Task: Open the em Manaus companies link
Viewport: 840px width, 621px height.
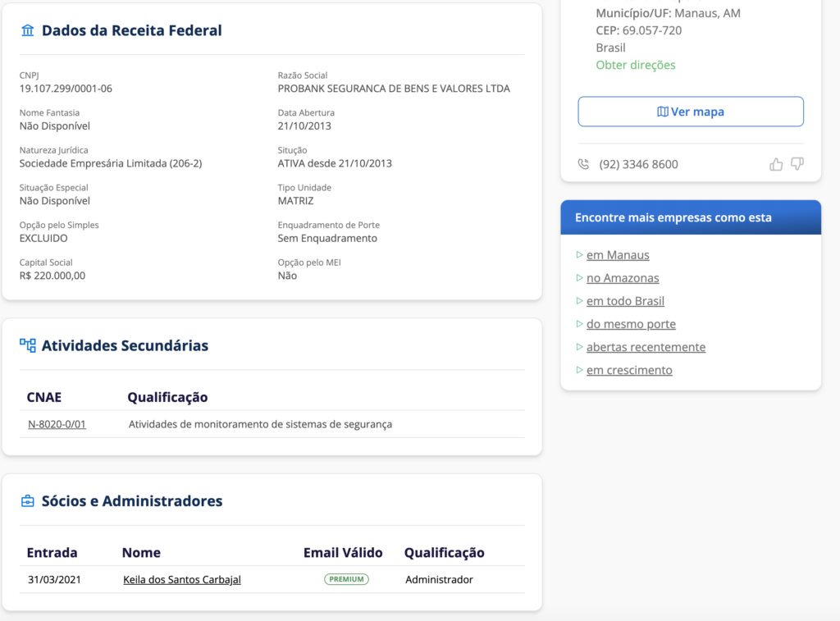Action: coord(618,255)
